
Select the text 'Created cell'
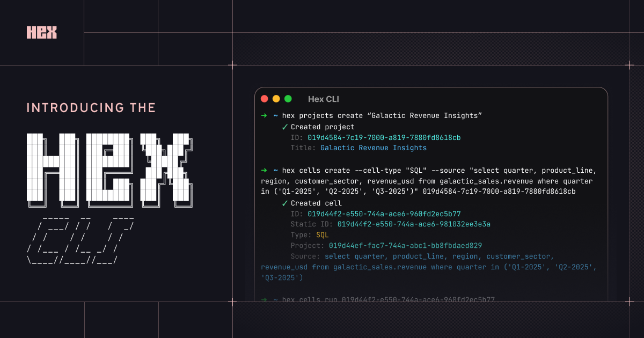click(x=316, y=203)
